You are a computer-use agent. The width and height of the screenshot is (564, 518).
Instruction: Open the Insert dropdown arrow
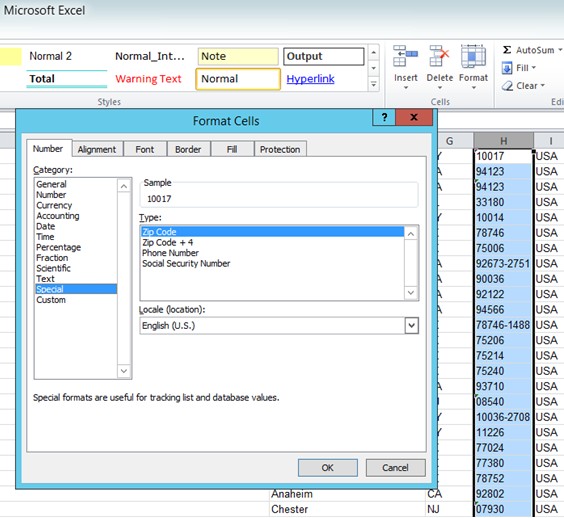coord(406,87)
